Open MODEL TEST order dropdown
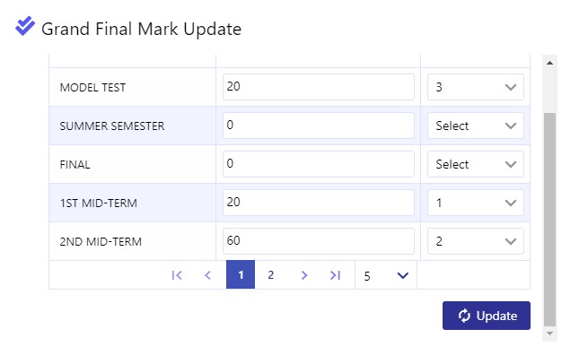Screen dimensions: 588x364 pos(476,87)
